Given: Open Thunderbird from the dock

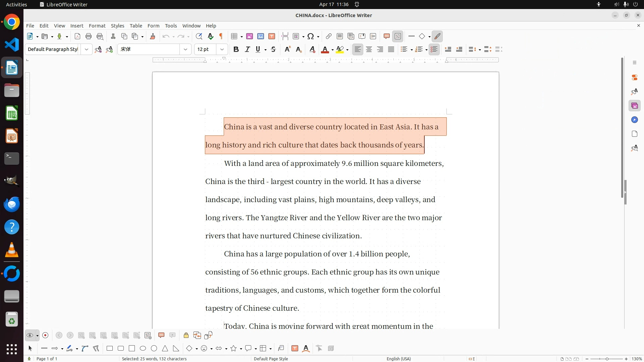Looking at the screenshot, I should 12,204.
